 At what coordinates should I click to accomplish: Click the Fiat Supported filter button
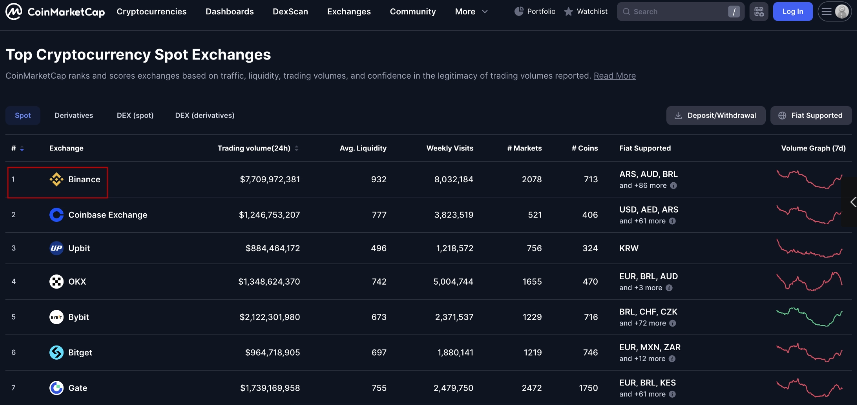811,116
